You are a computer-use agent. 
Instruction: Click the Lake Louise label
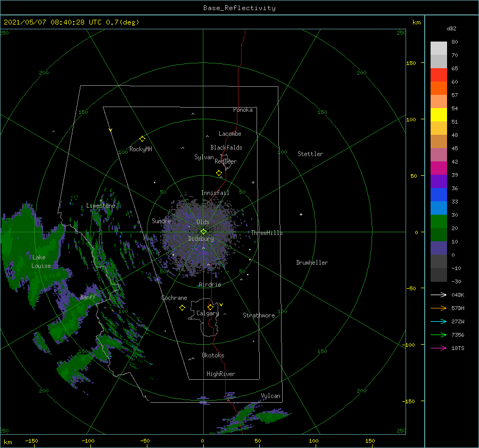click(x=41, y=262)
